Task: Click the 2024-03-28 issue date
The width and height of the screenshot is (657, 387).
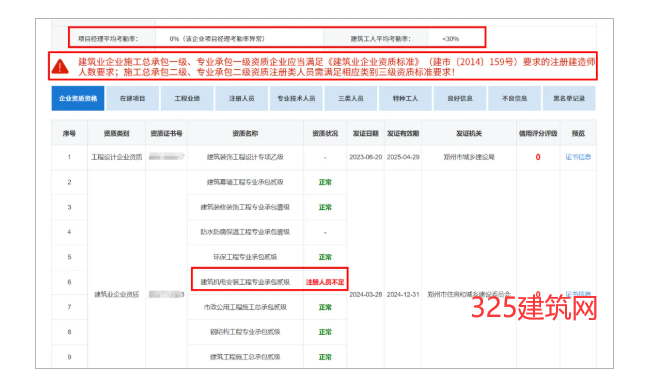Action: (365, 294)
